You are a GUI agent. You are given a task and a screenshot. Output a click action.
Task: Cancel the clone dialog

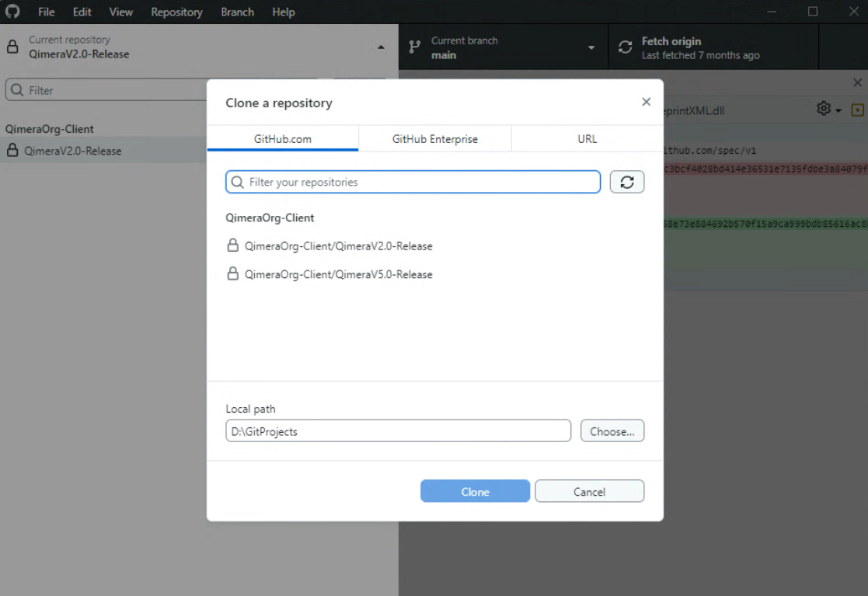589,490
